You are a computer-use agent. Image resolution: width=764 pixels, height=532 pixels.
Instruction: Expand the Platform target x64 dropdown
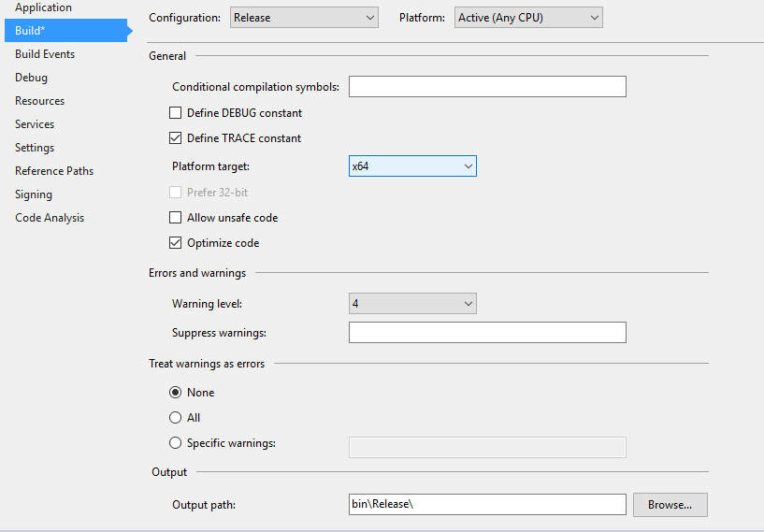click(x=412, y=166)
